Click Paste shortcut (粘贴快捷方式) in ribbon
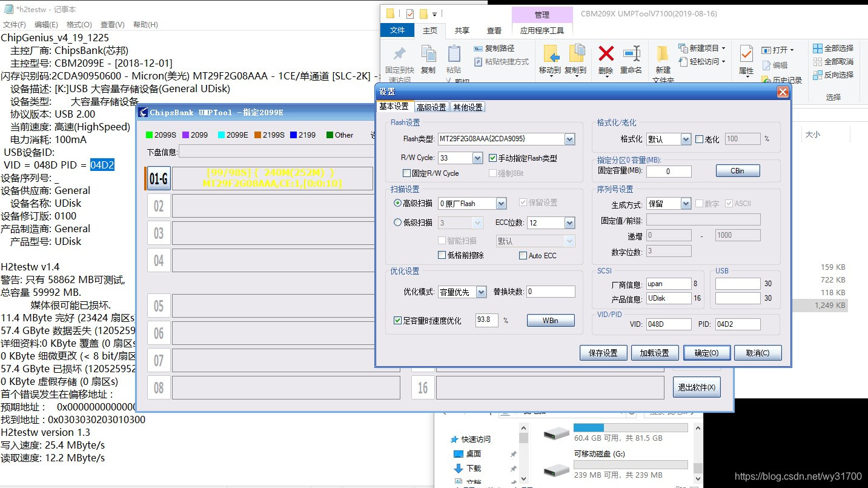The width and height of the screenshot is (868, 488). pyautogui.click(x=500, y=62)
